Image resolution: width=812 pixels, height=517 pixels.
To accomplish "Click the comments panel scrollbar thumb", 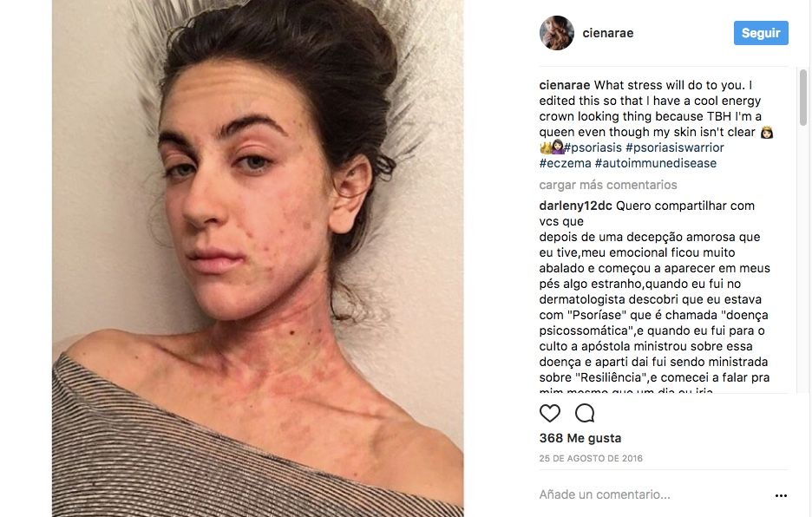I will 803,98.
